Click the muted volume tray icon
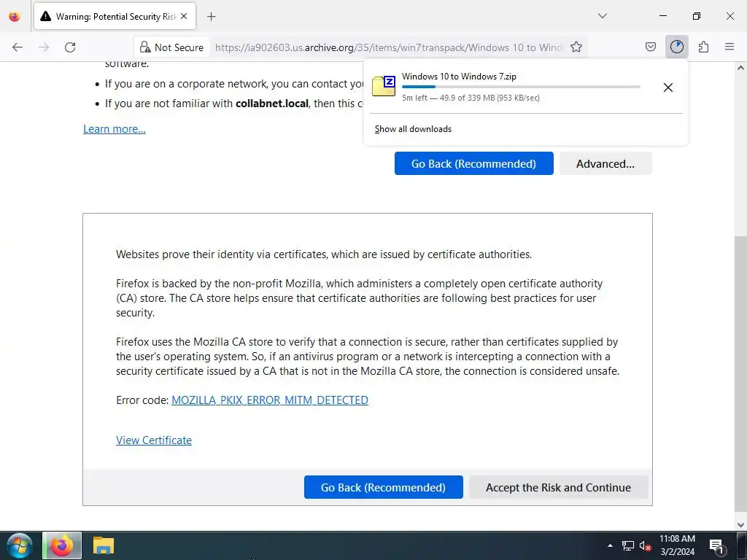This screenshot has height=560, width=747. point(645,545)
